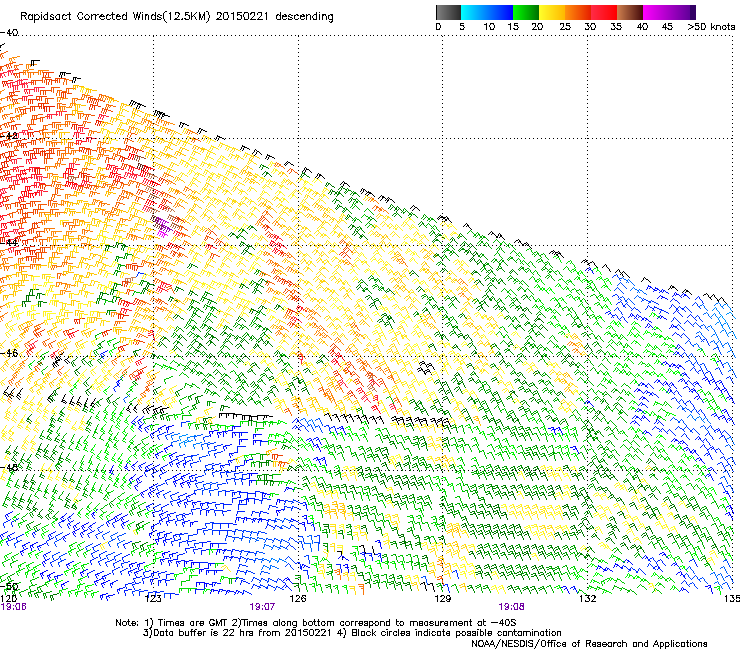Click the yellow 20-25 knots legend segment

click(x=552, y=12)
